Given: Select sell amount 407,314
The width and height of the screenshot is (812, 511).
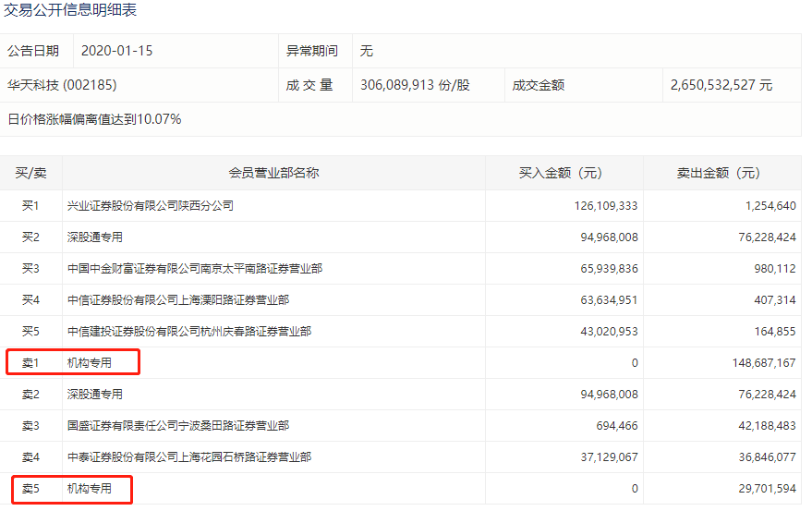Looking at the screenshot, I should click(775, 300).
